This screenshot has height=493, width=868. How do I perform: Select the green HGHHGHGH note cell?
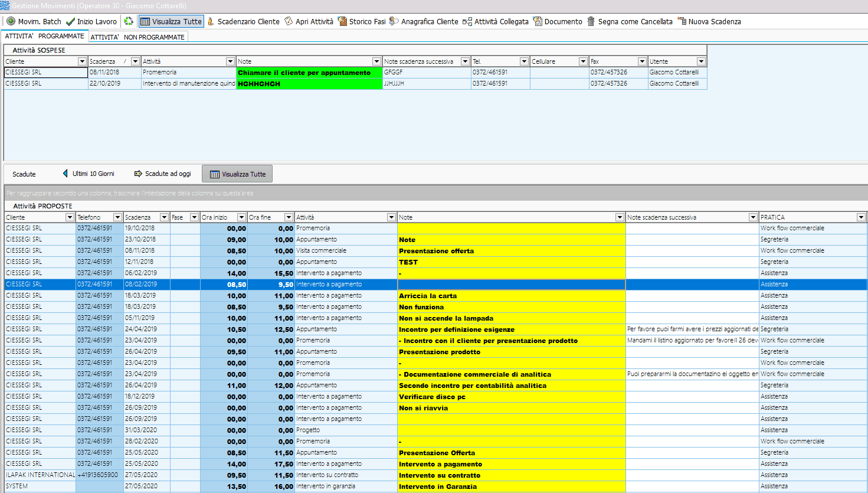coord(309,84)
